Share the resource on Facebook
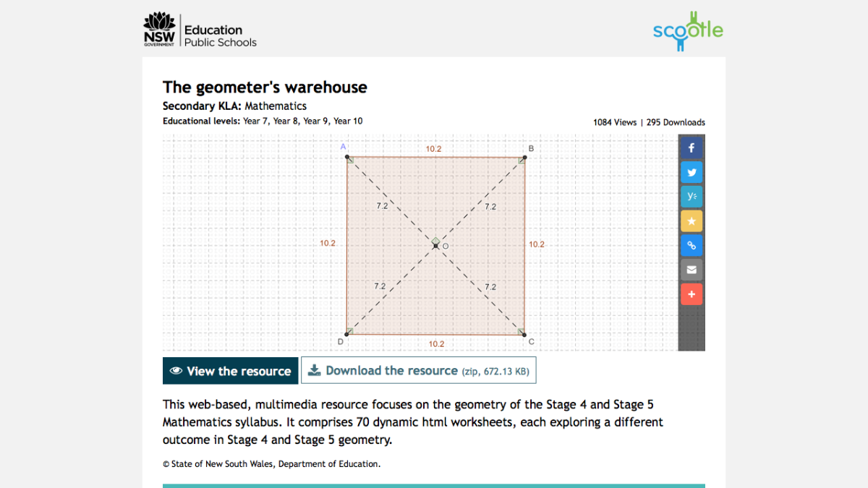 pyautogui.click(x=692, y=147)
